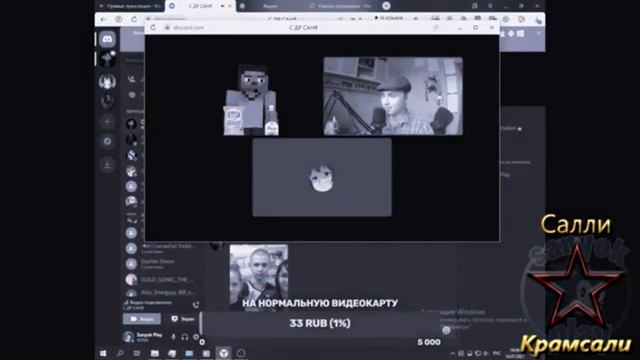
Task: Go back in the main browser window
Action: (x=103, y=19)
